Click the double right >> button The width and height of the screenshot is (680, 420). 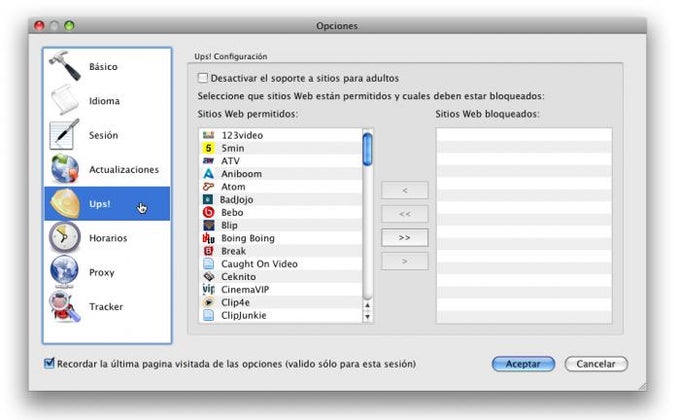405,237
